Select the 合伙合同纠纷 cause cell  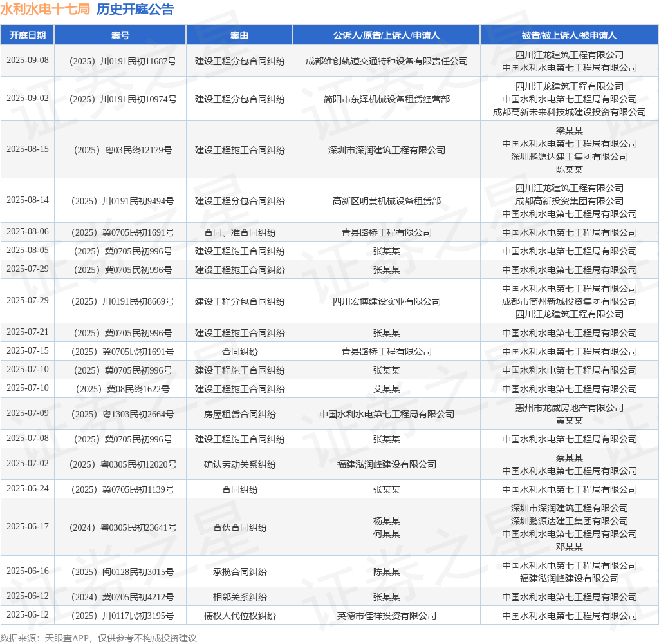[x=239, y=527]
